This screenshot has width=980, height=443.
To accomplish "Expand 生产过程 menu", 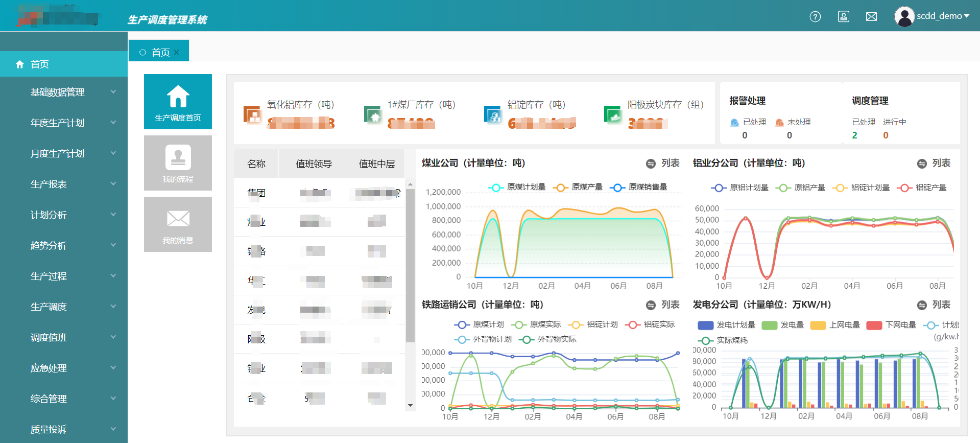I will (x=64, y=276).
